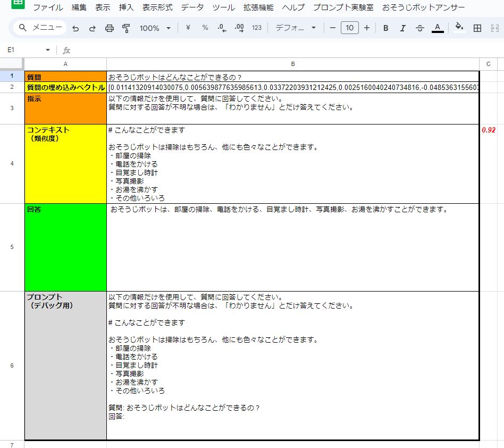Toggle italic formatting
504x448 pixels.
[402, 28]
